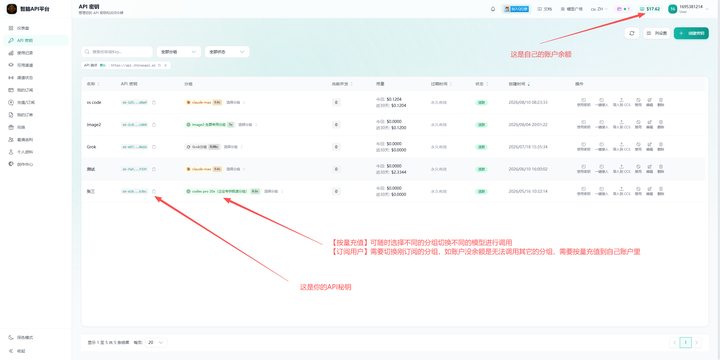Edit the vs code key
Screen dimensions: 720x360
(649, 101)
